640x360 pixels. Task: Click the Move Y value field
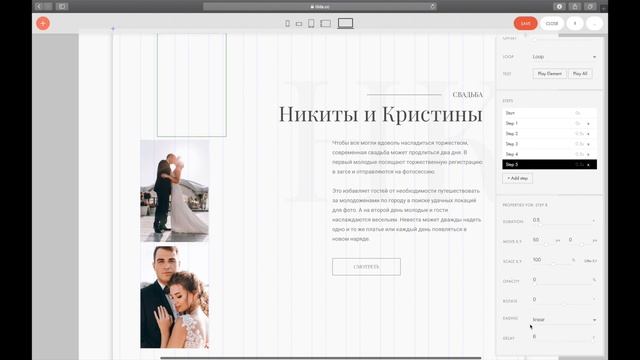click(x=579, y=240)
